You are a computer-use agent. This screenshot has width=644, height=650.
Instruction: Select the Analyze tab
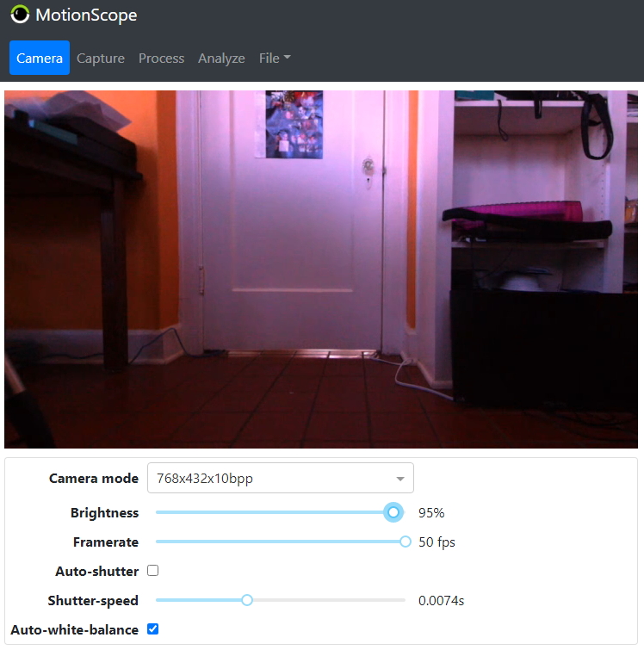(221, 58)
